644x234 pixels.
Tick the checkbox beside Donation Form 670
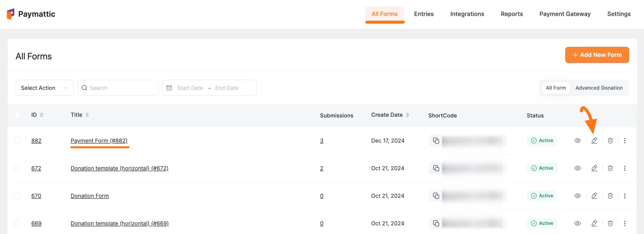coord(17,195)
